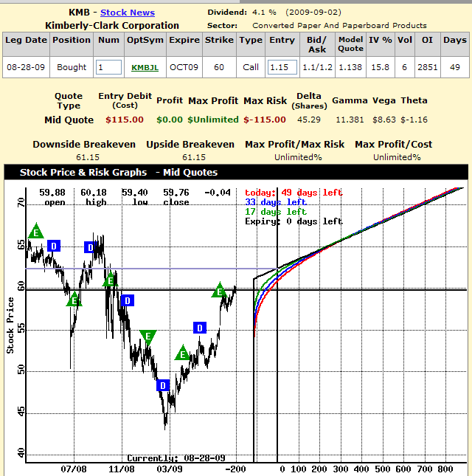Click the $Unlimited max profit value
472x476 pixels.
[x=213, y=120]
